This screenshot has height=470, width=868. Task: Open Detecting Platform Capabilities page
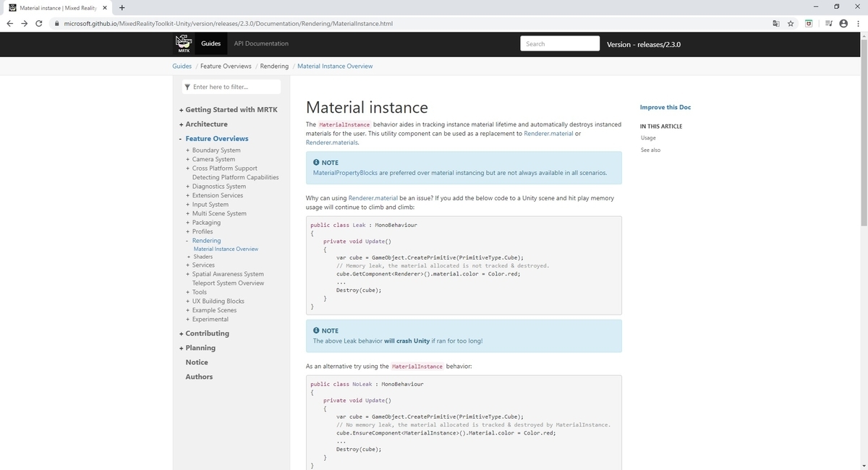point(235,177)
